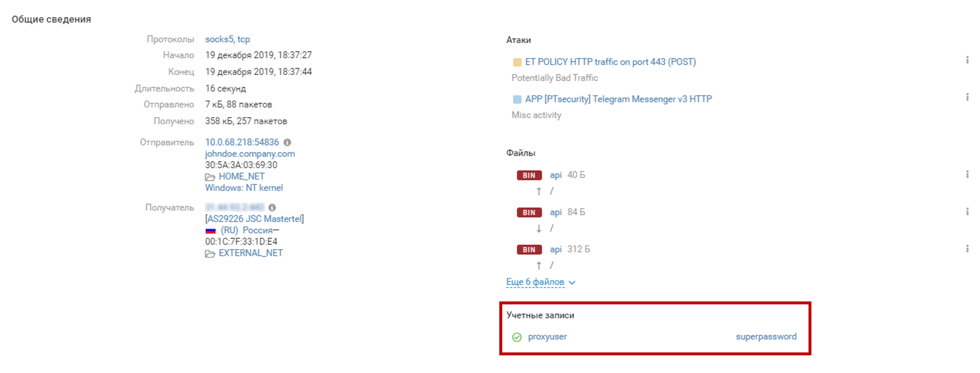The width and height of the screenshot is (980, 373).
Task: Open kebab menu for Telegram Messenger attack
Action: [967, 97]
